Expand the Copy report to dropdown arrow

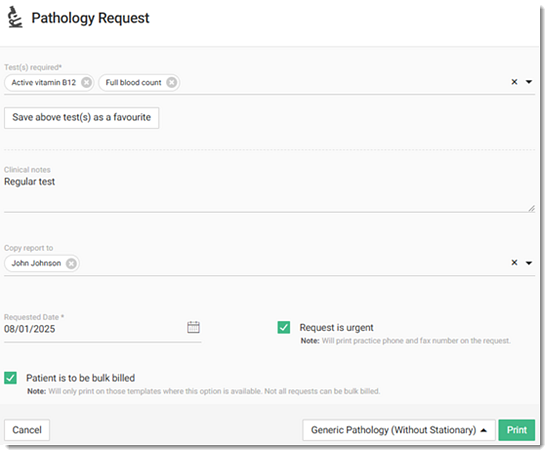point(529,263)
